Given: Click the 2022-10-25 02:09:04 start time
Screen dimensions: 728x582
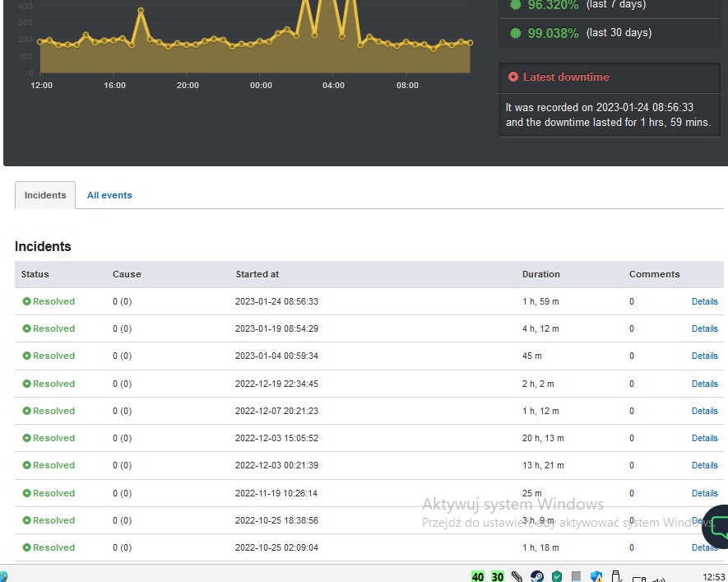Looking at the screenshot, I should (276, 547).
